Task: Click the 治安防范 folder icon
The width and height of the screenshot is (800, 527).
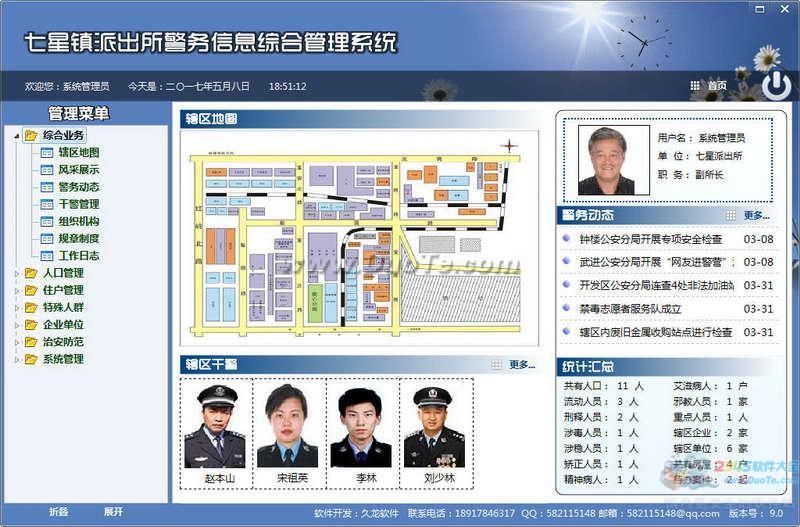Action: point(31,342)
